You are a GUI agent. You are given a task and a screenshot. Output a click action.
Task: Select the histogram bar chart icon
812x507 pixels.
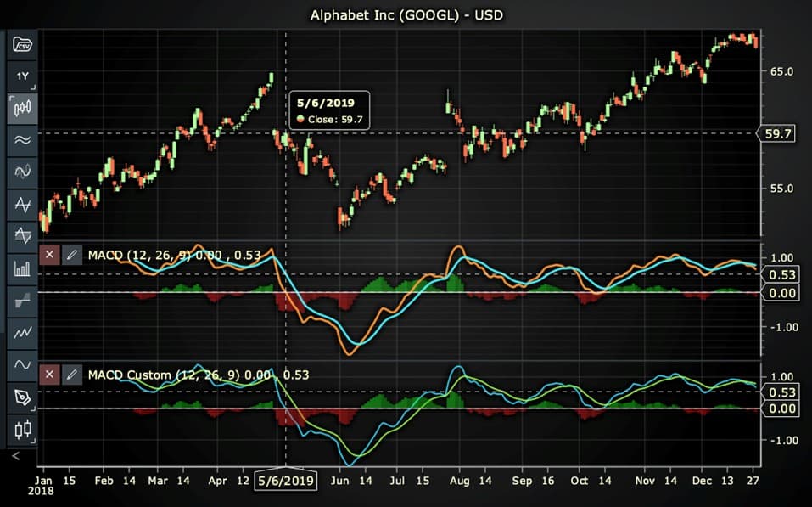pos(21,268)
